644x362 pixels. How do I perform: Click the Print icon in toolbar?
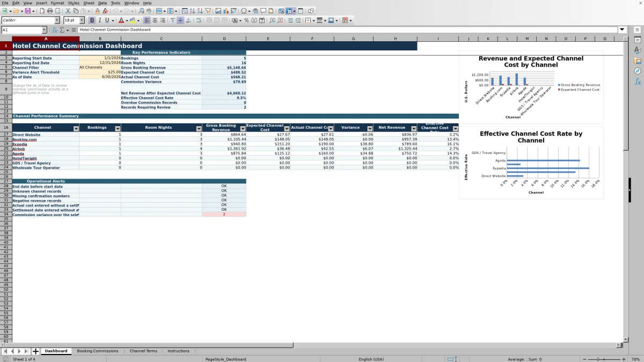pyautogui.click(x=50, y=11)
